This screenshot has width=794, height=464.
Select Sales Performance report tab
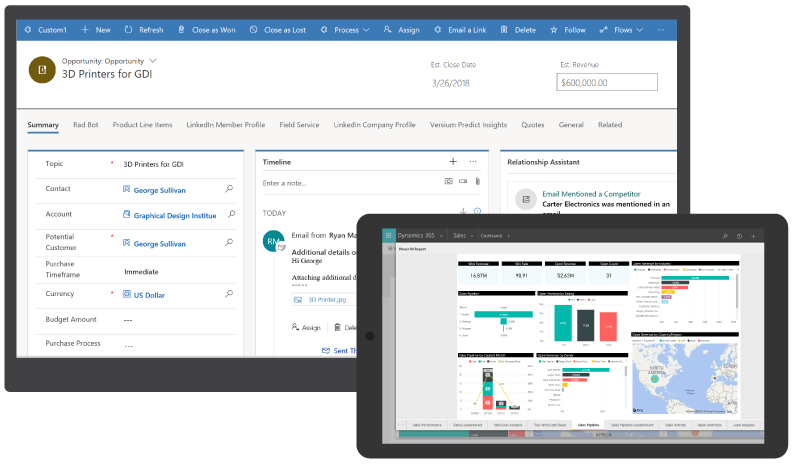[427, 425]
